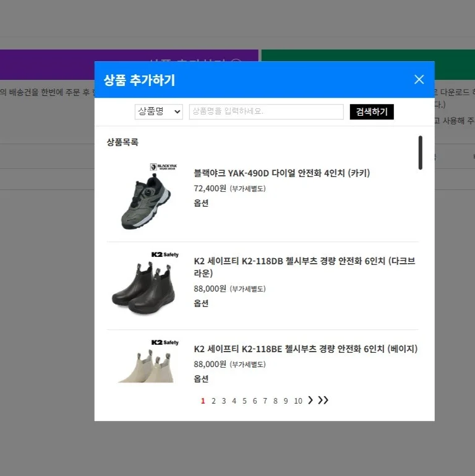
Task: Select the K2-118DB dark brown boots thumbnail
Action: point(147,283)
